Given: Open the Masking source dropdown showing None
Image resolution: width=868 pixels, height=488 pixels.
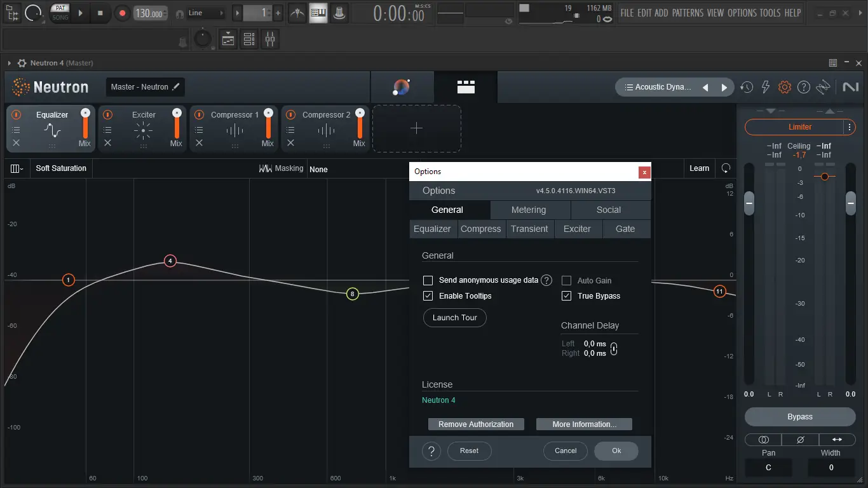Looking at the screenshot, I should [318, 169].
